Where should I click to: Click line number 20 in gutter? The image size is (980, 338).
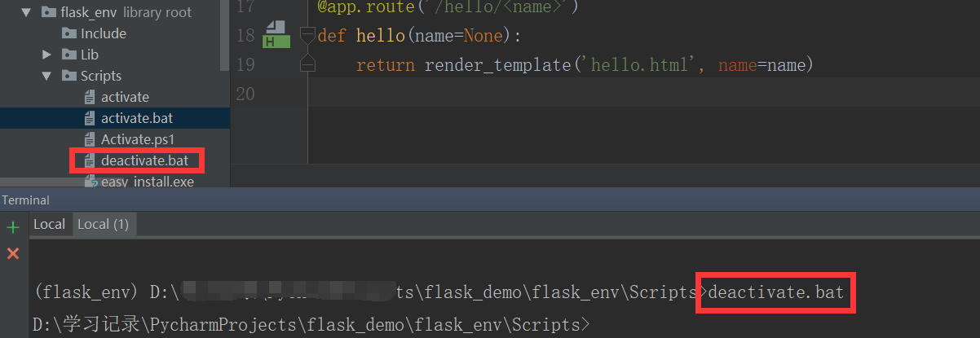pyautogui.click(x=245, y=94)
